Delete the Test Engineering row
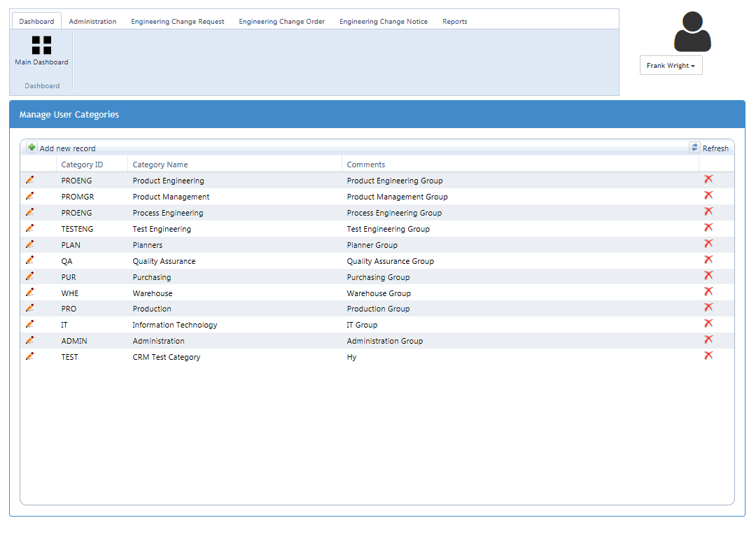The height and width of the screenshot is (539, 756). click(708, 227)
